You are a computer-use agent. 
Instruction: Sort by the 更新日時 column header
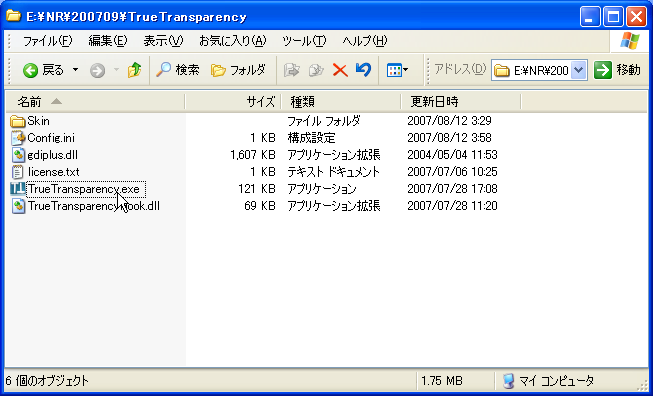point(461,102)
